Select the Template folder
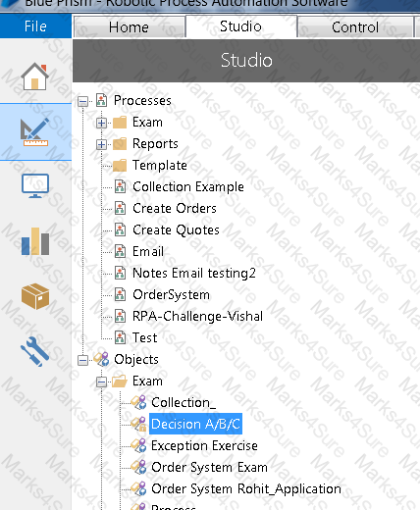 [x=160, y=165]
